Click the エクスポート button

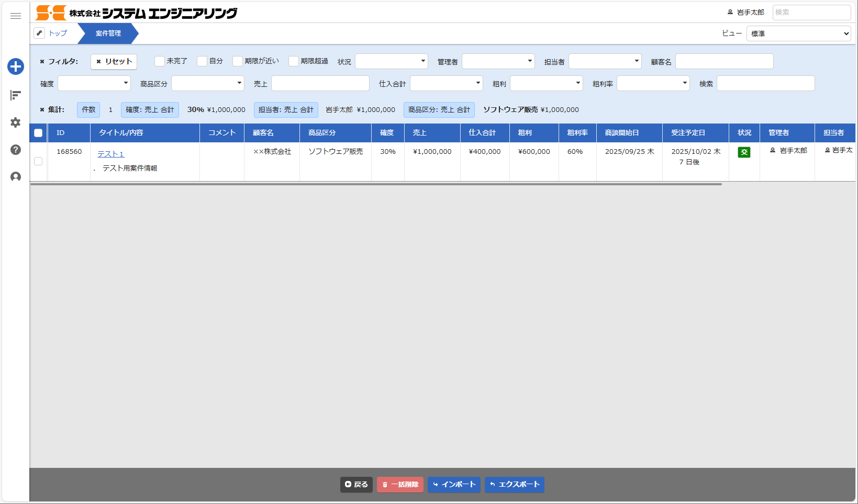(x=514, y=485)
